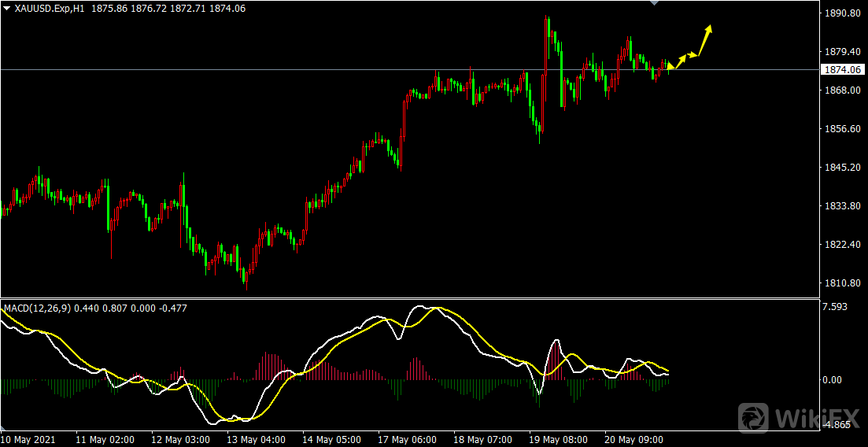Select the first small yellow arrow near price line
The width and height of the screenshot is (868, 447).
(670, 65)
